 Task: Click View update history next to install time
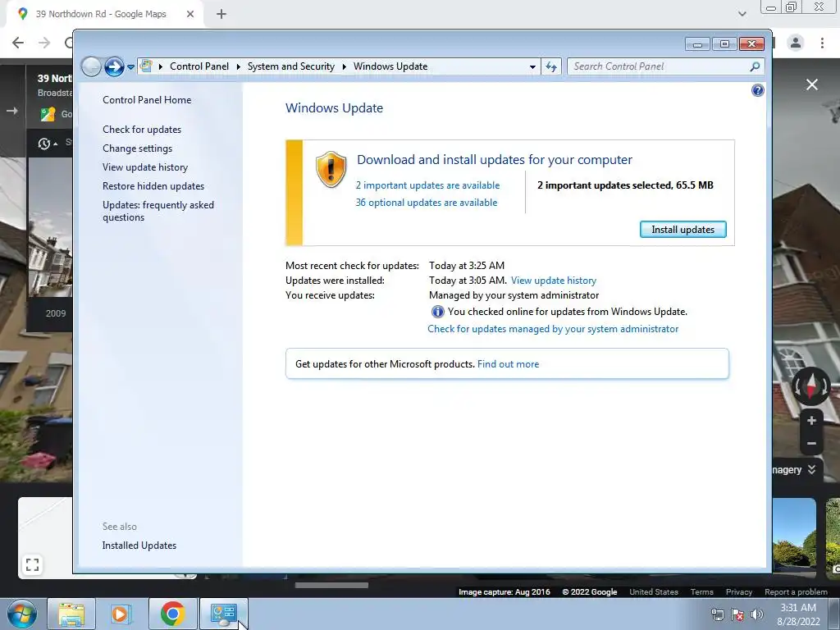[x=554, y=281]
